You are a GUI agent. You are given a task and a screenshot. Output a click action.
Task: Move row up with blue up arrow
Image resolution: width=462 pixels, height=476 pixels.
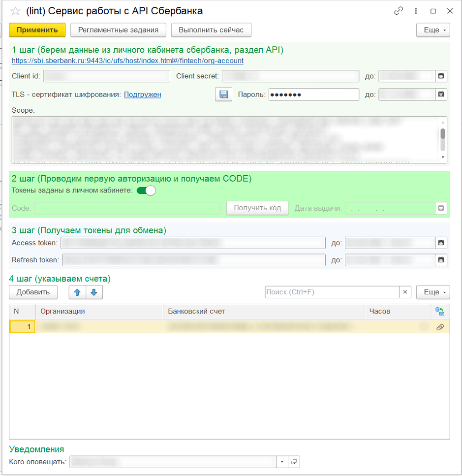tap(77, 292)
